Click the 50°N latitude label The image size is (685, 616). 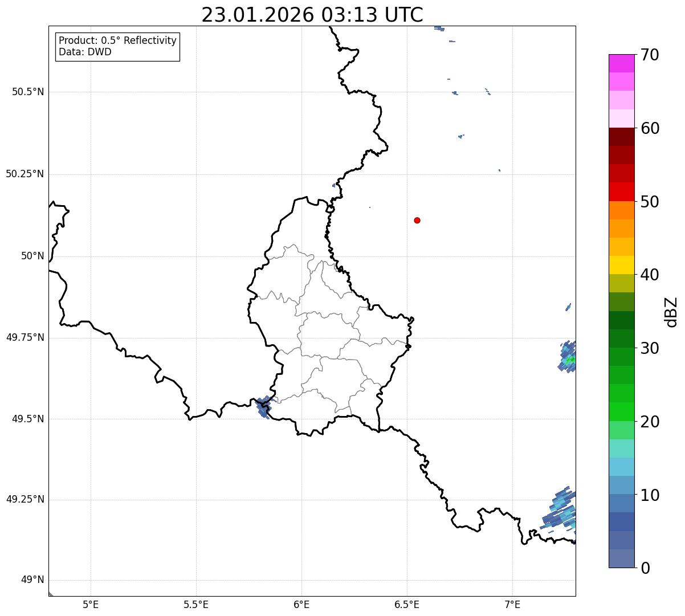pos(32,256)
